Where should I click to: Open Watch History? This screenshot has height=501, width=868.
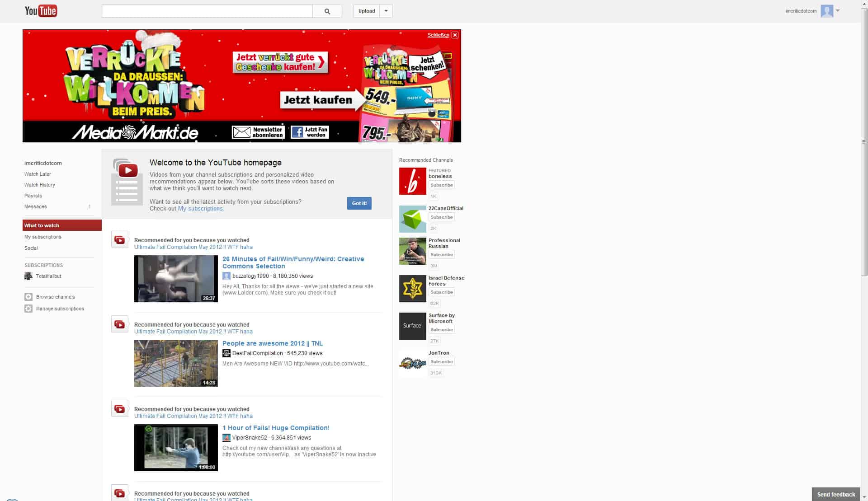(x=40, y=185)
